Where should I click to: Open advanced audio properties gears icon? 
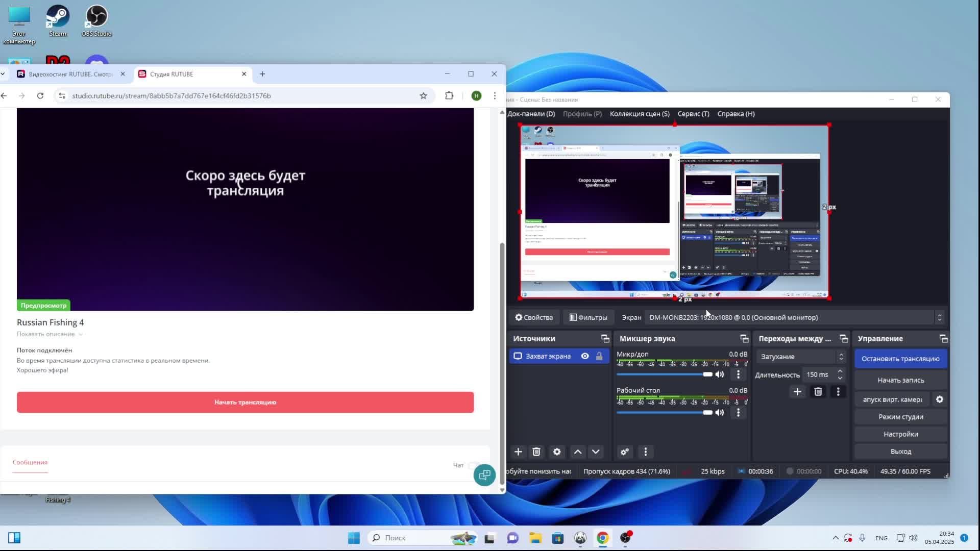pos(625,452)
